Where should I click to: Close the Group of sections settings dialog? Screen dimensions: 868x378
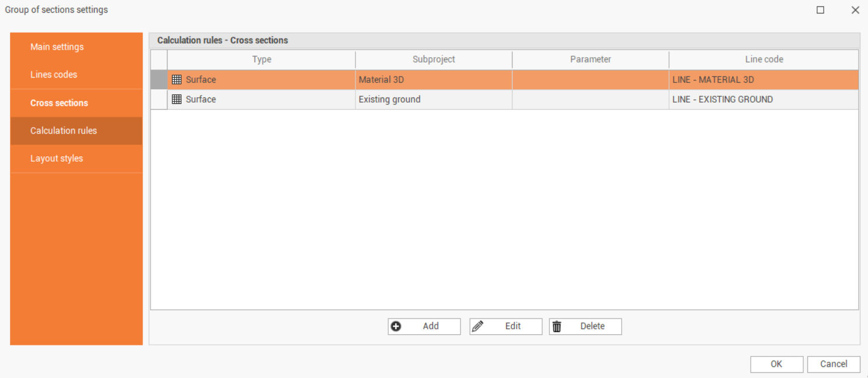pyautogui.click(x=855, y=10)
